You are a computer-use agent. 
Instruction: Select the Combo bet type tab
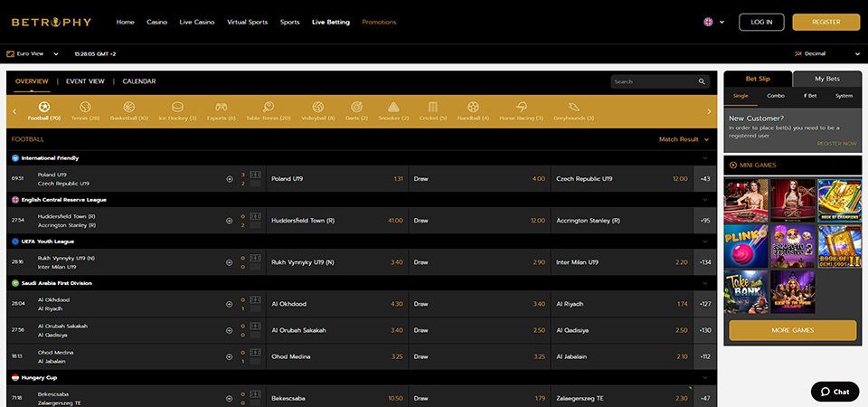pos(776,96)
